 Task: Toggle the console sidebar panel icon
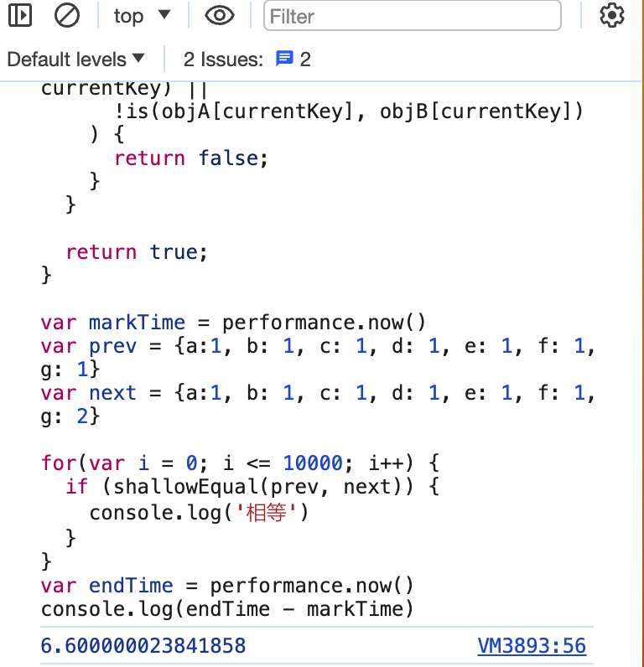pos(20,15)
